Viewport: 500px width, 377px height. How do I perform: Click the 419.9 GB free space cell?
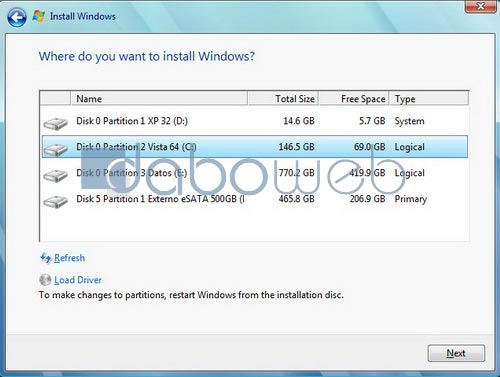point(367,173)
